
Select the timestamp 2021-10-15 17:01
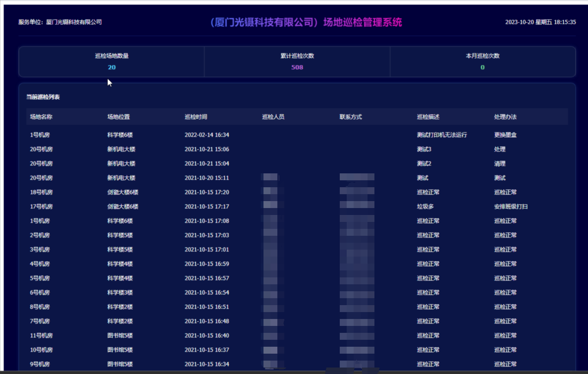(207, 250)
